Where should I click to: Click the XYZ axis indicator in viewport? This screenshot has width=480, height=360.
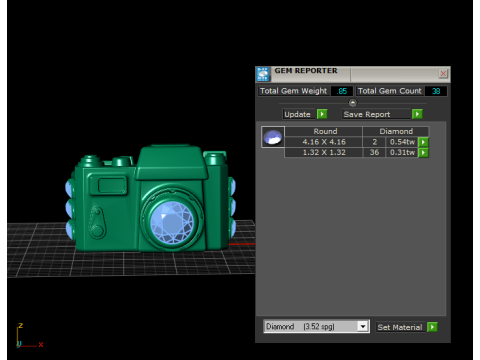tap(29, 336)
